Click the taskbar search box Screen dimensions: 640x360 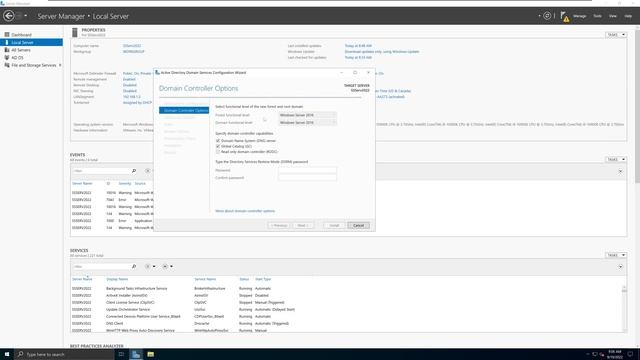(x=64, y=354)
